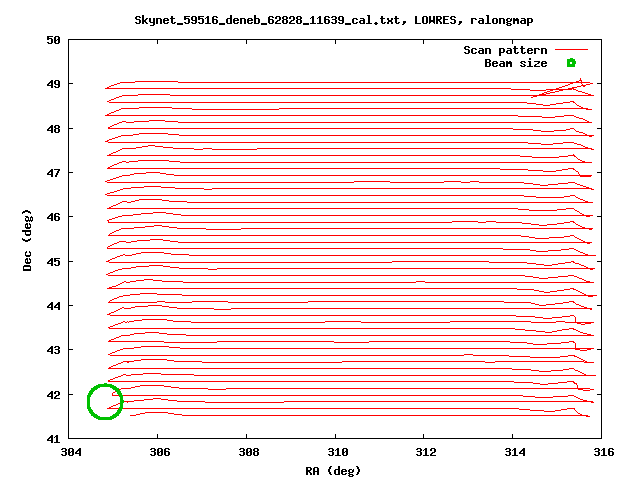
Task: Click the red Scan pattern legend line
Action: coord(571,50)
